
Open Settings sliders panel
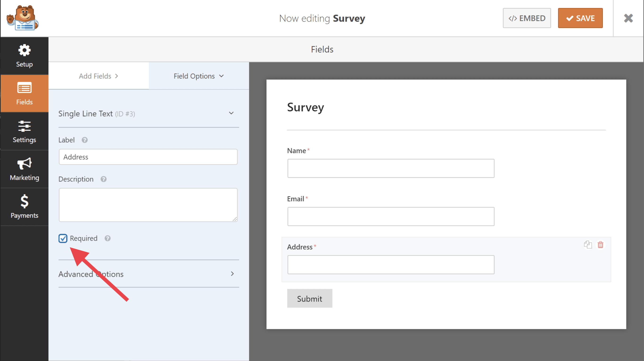(x=24, y=131)
